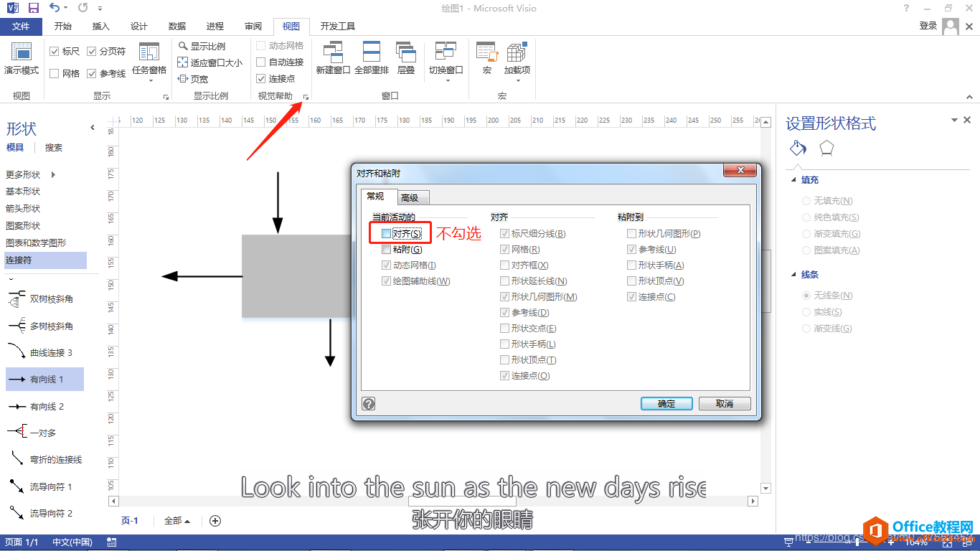
Task: Close the Format Shape pane
Action: [x=967, y=121]
